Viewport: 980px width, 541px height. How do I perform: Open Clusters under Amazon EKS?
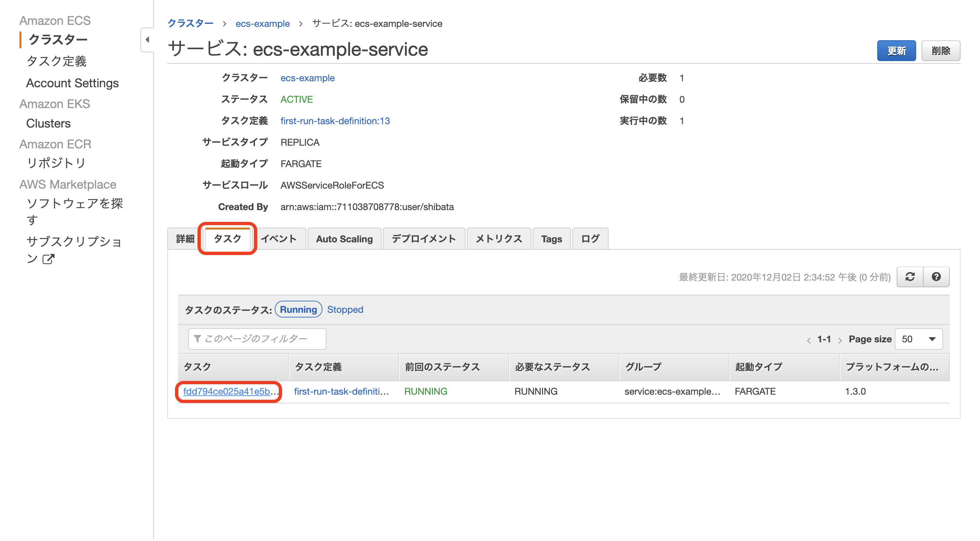48,124
